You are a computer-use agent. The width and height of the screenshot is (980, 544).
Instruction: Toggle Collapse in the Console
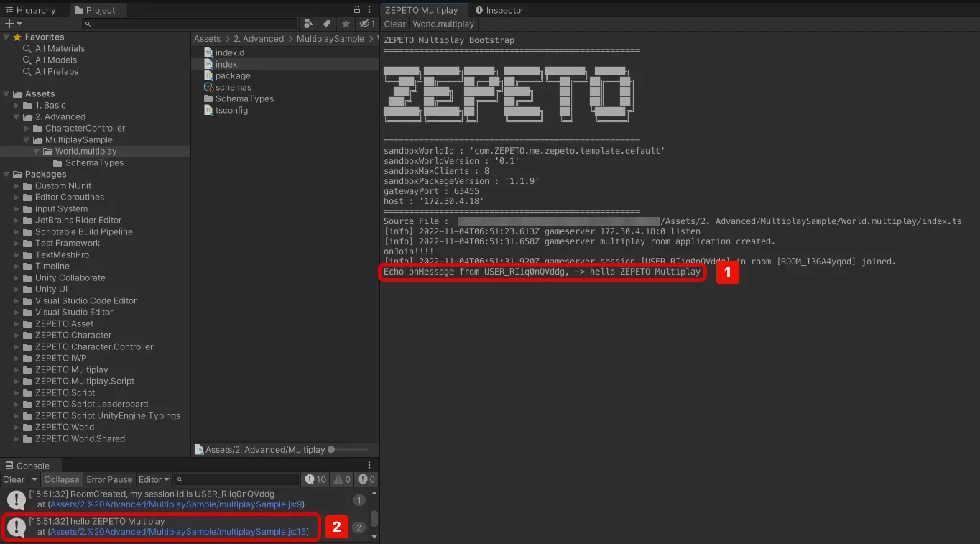61,479
